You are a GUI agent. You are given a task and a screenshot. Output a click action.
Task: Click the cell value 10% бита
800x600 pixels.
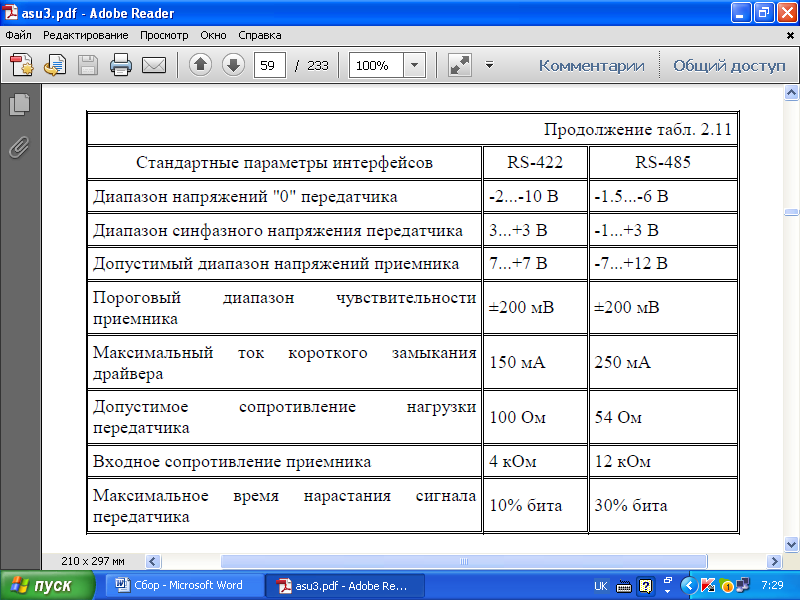point(526,505)
